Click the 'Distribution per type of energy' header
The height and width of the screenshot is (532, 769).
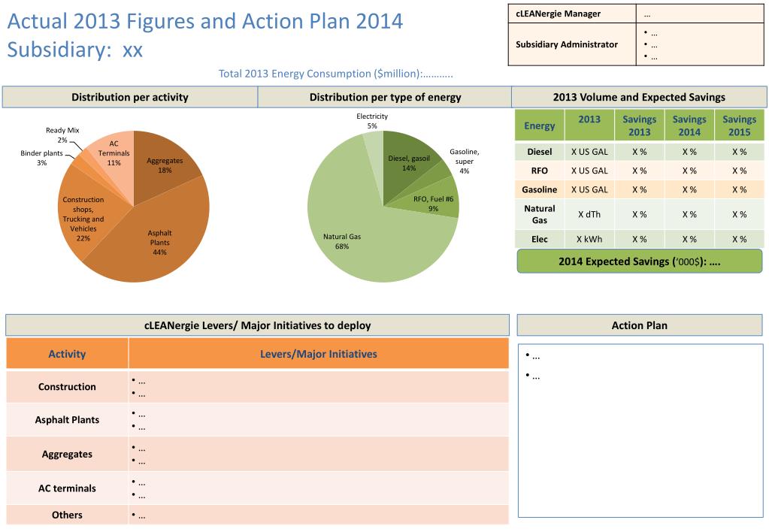pyautogui.click(x=385, y=97)
